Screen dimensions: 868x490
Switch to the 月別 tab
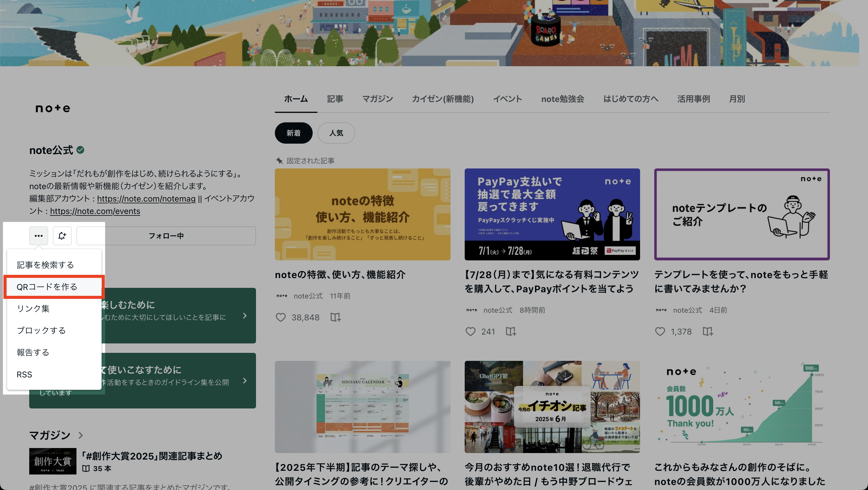(x=737, y=99)
